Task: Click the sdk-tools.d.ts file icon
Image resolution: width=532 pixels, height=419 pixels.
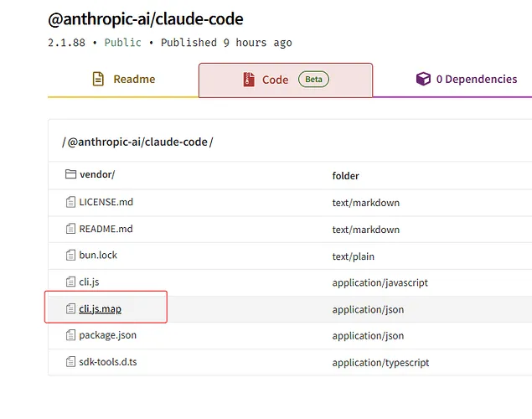Action: click(70, 362)
